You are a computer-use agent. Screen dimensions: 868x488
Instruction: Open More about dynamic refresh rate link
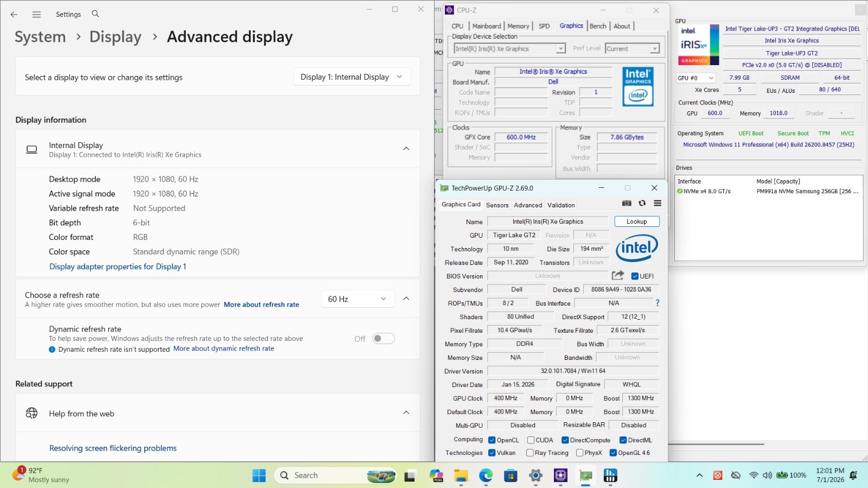point(224,348)
